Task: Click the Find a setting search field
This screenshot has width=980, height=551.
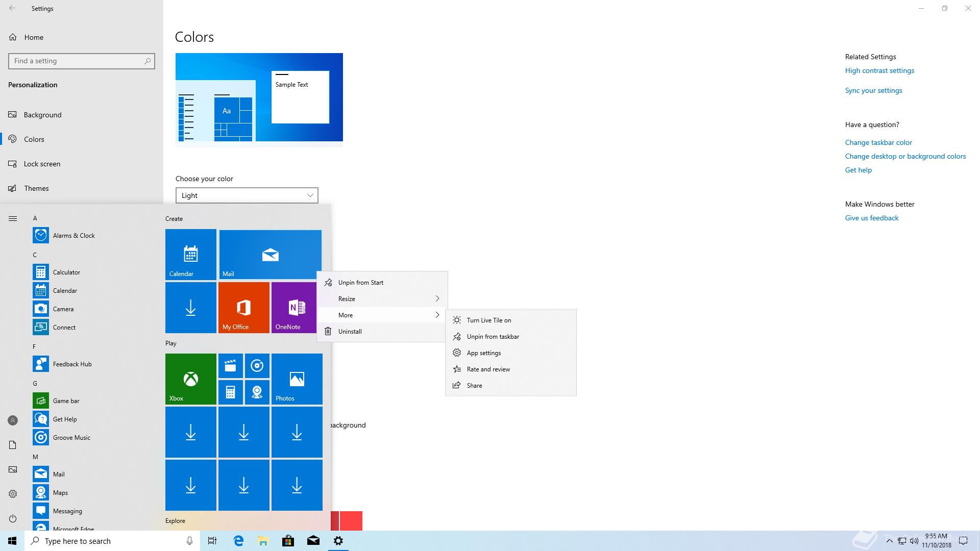Action: click(x=82, y=61)
